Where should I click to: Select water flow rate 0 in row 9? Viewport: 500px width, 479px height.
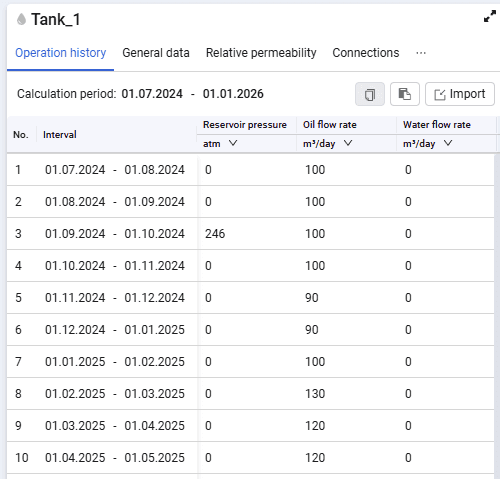coord(445,426)
